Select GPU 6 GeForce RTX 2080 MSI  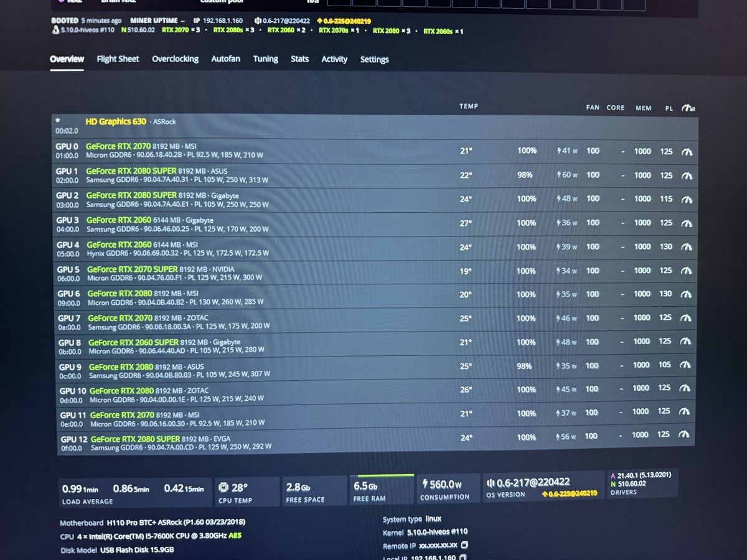point(120,293)
